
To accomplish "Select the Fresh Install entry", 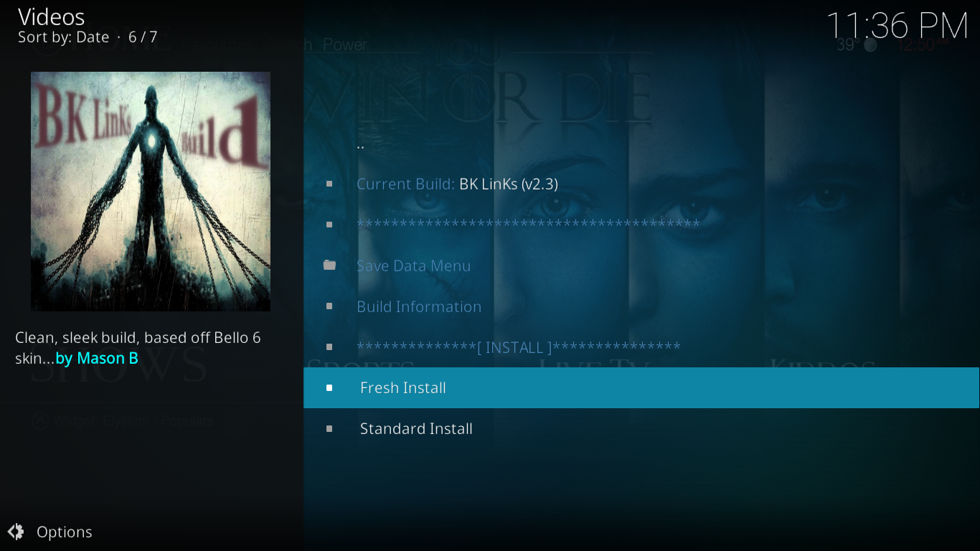I will tap(641, 387).
